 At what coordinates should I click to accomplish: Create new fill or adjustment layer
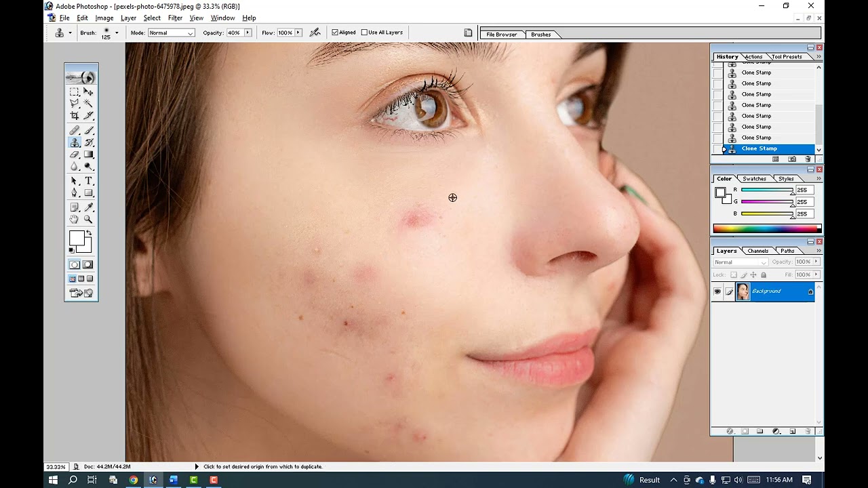776,431
